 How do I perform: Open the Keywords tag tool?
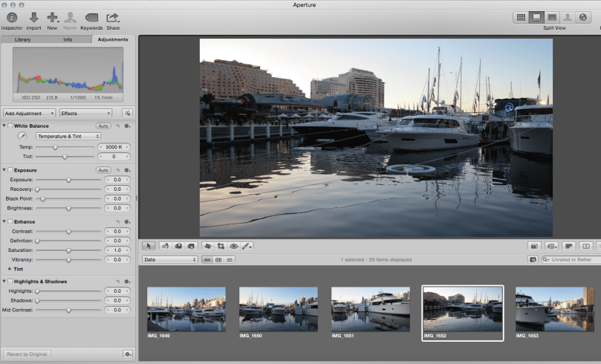tap(91, 17)
